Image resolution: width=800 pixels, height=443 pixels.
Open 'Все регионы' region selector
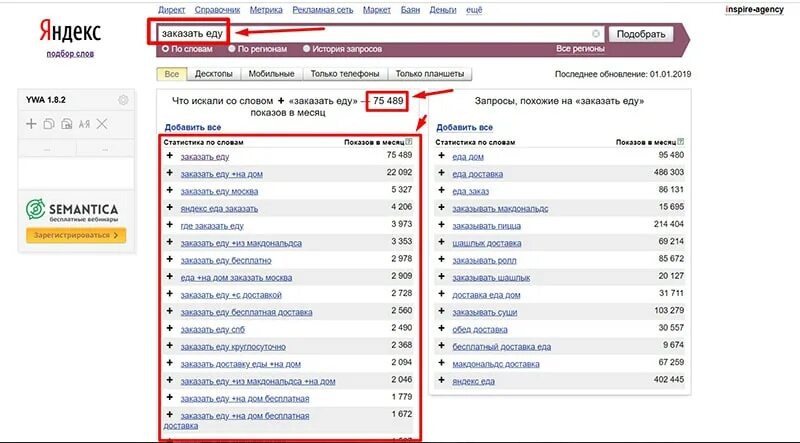580,49
